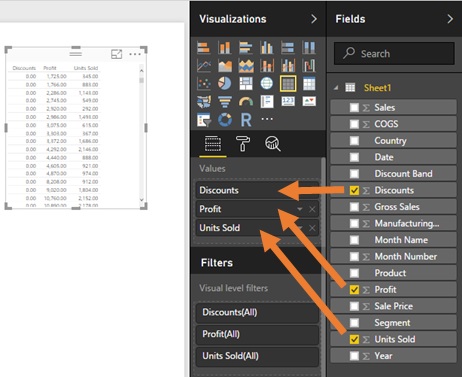Select the Waterfall chart visualization
The width and height of the screenshot is (462, 377).
pyautogui.click(x=309, y=66)
